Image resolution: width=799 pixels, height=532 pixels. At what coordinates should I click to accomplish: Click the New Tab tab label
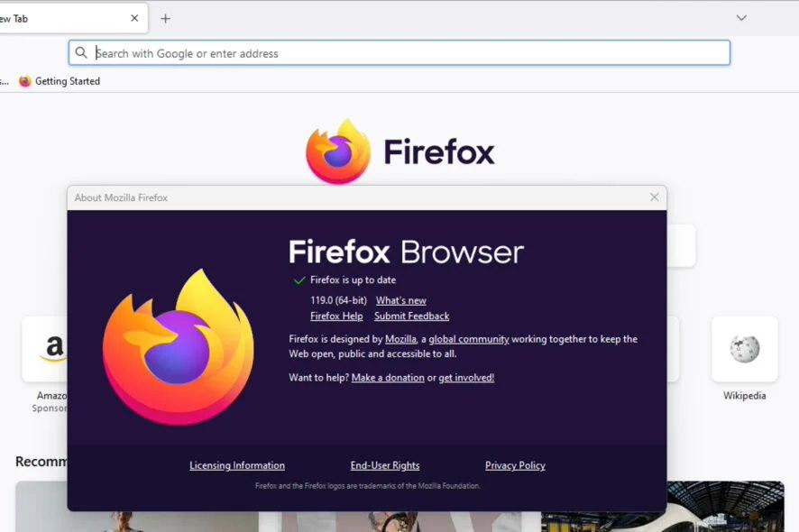click(14, 19)
